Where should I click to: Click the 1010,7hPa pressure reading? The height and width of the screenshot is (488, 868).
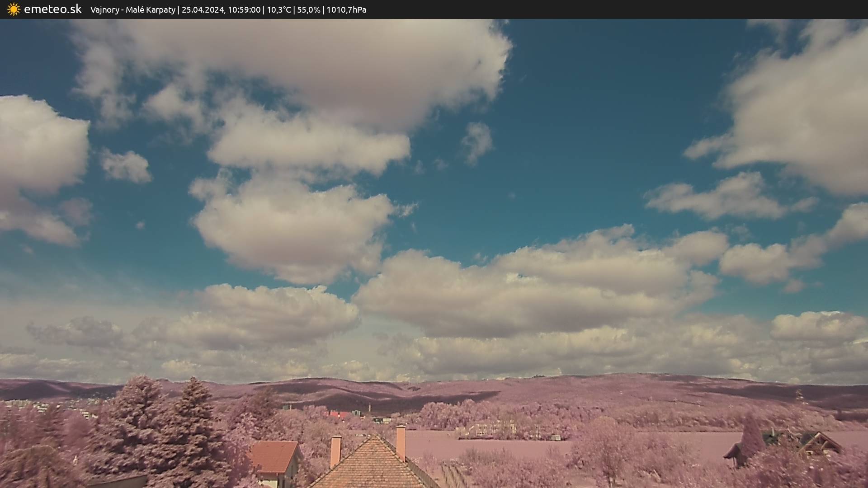click(x=346, y=9)
